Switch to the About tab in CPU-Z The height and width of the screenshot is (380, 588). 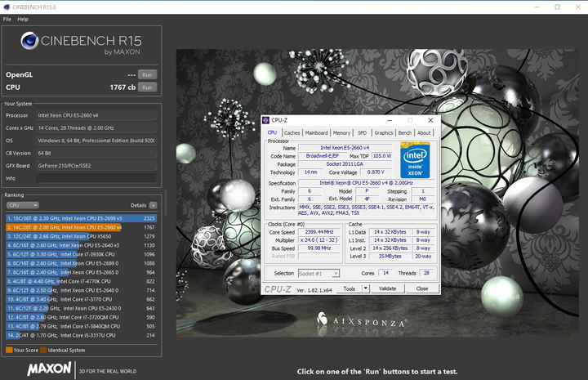tap(424, 132)
